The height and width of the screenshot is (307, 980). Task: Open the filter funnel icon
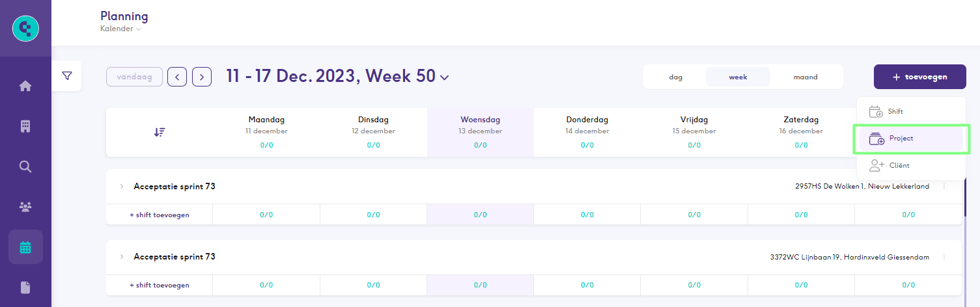(x=66, y=76)
